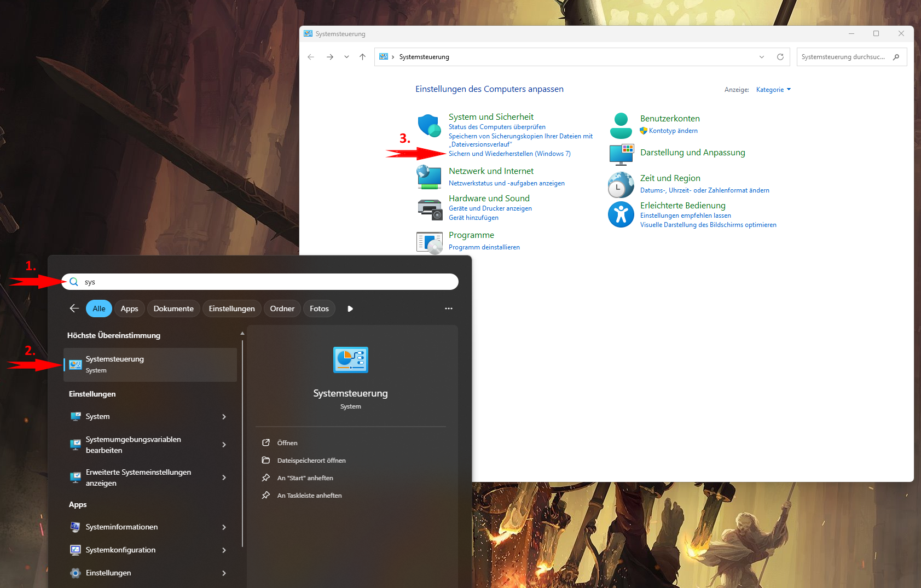
Task: Click the search results scrollbar
Action: point(242,443)
